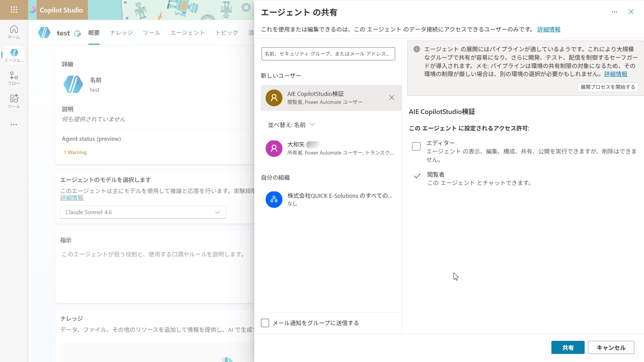
Task: Click the large agent avatar in details
Action: (x=73, y=84)
